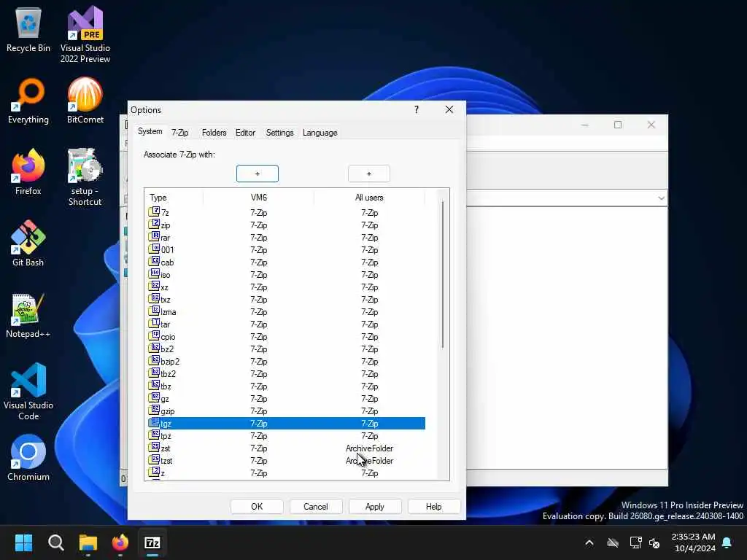Viewport: 747px width, 560px height.
Task: Expand the address dropdown in the 7-Zip window
Action: (x=661, y=198)
